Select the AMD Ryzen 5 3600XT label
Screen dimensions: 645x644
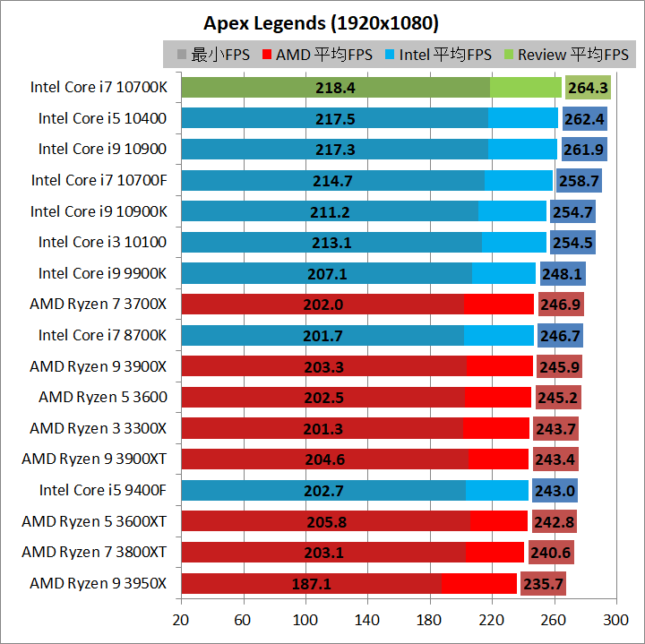94,521
